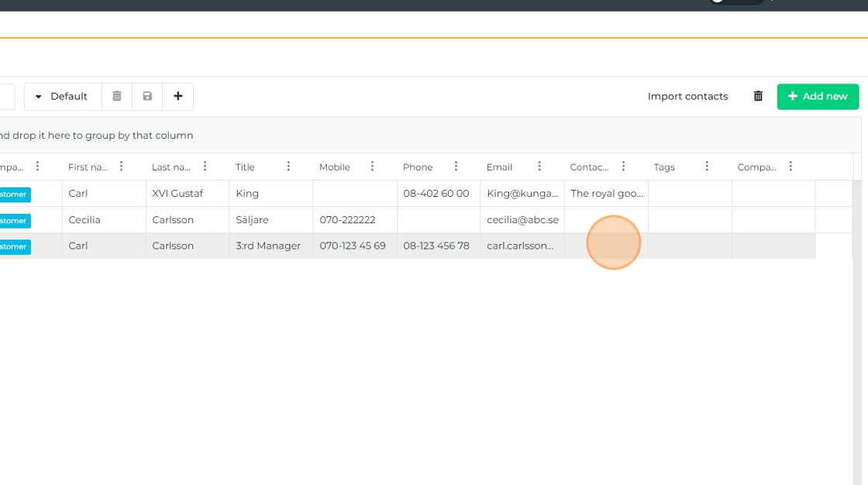The width and height of the screenshot is (868, 485).
Task: Sort by the Phone column header
Action: click(418, 167)
